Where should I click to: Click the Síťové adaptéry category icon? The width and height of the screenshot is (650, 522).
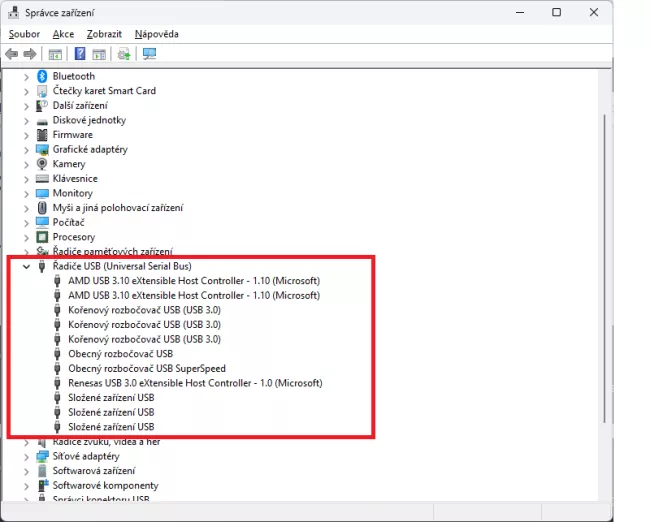click(x=43, y=456)
